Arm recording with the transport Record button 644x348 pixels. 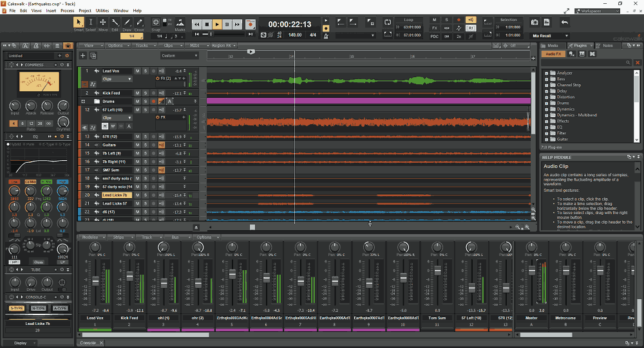(250, 24)
